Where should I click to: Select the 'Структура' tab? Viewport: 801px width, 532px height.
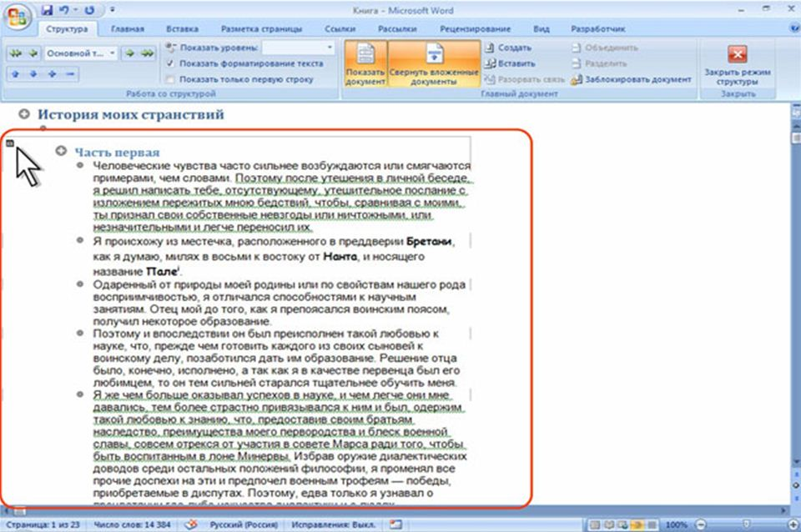click(67, 29)
